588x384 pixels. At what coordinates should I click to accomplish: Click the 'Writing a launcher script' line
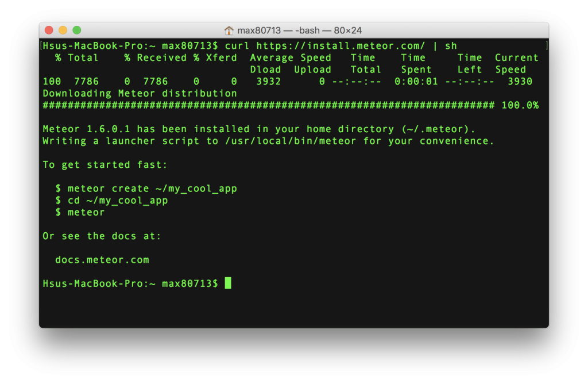point(268,141)
